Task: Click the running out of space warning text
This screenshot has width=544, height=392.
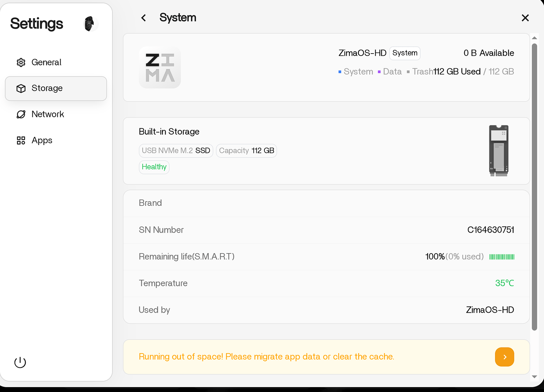Action: click(266, 357)
